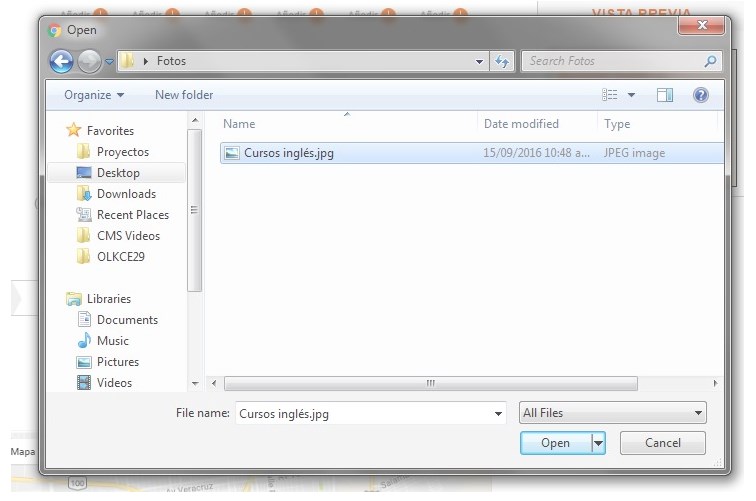This screenshot has height=501, width=756.
Task: Sort by Name column header
Action: pos(239,124)
